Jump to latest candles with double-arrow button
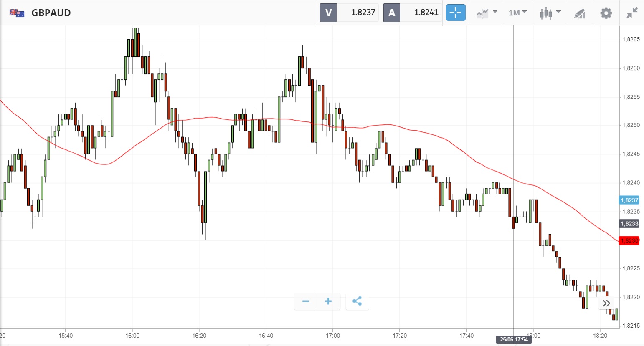 point(606,303)
